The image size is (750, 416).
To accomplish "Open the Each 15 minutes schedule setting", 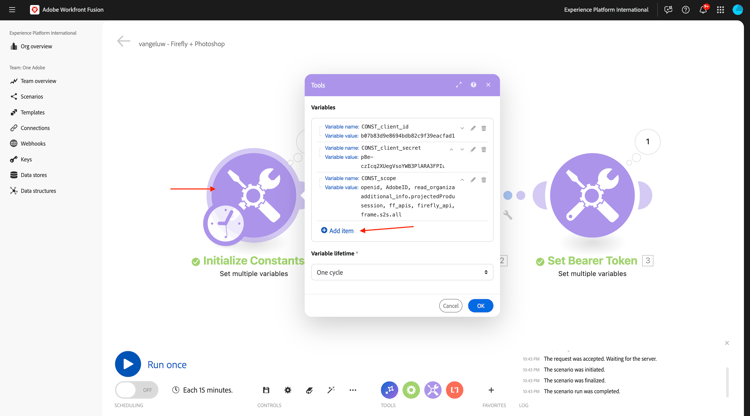I will coord(202,390).
